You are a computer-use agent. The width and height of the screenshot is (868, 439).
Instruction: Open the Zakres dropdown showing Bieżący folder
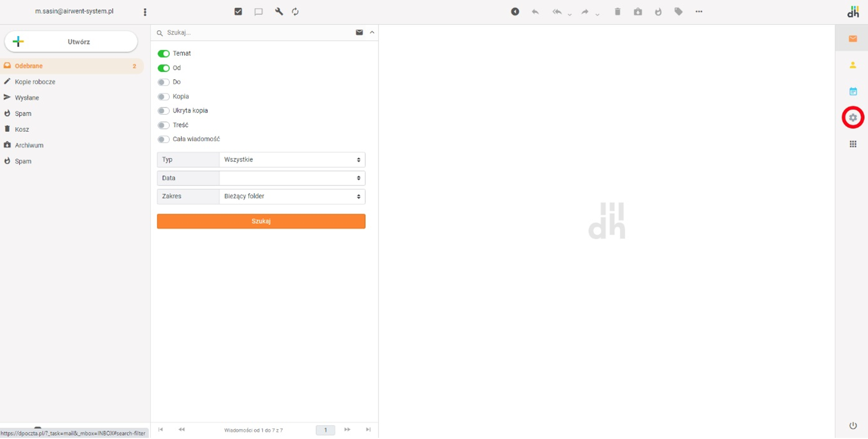click(x=292, y=196)
